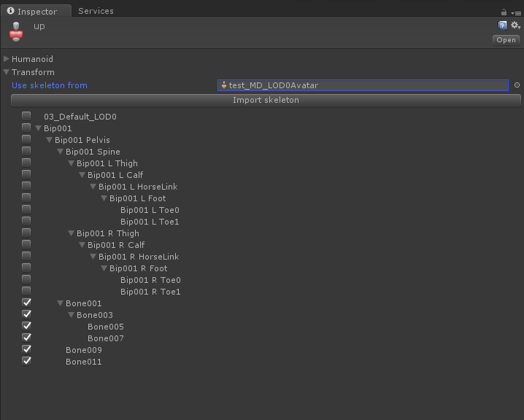Screen dimensions: 524x420
Task: Enable the Bip001 checkbox
Action: click(x=26, y=128)
